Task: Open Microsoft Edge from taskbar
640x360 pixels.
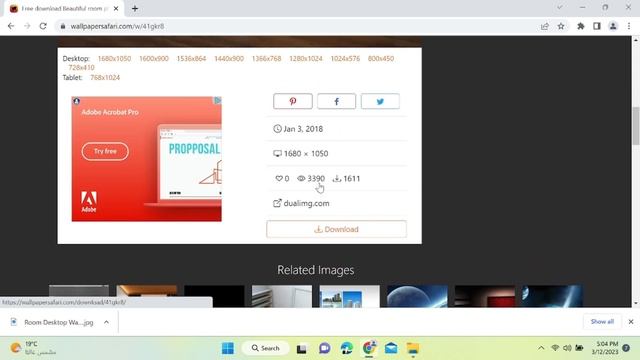Action: 347,348
